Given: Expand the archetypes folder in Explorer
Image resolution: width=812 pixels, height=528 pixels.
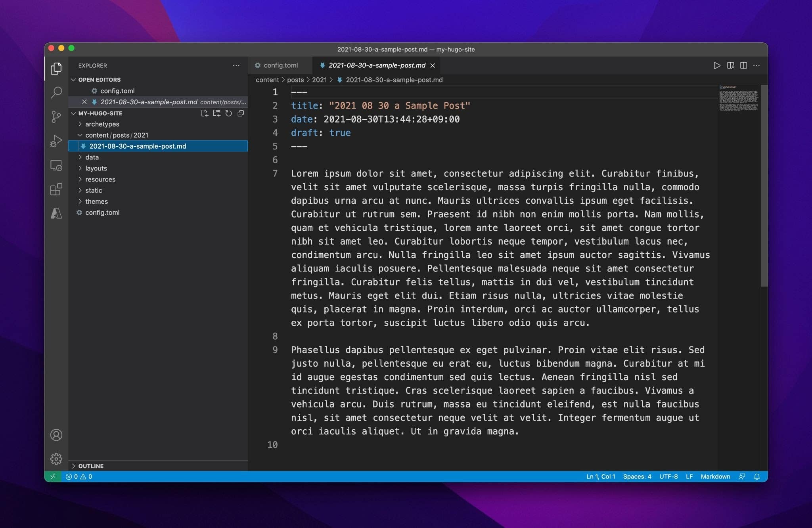Looking at the screenshot, I should tap(102, 124).
